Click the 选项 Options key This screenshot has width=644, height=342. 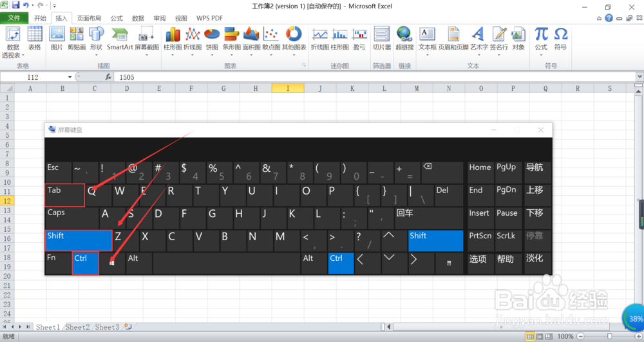[480, 263]
